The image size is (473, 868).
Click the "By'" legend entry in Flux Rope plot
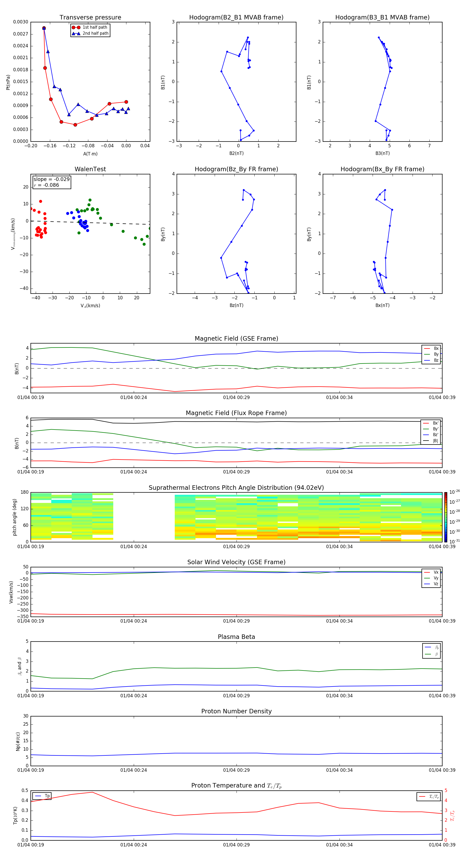(x=431, y=429)
